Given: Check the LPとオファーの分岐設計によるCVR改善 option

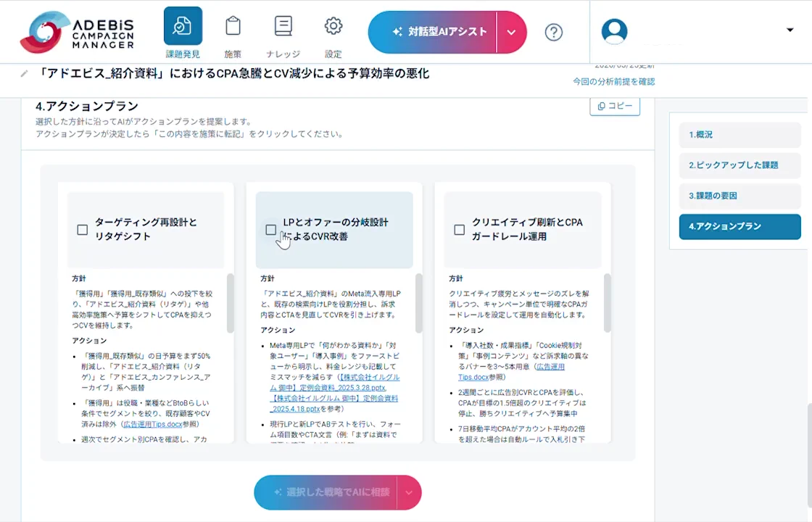Looking at the screenshot, I should click(271, 230).
